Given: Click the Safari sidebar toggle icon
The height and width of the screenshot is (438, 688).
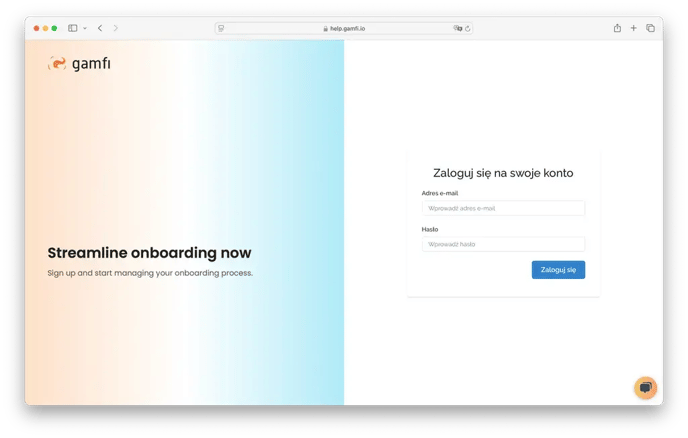Looking at the screenshot, I should pyautogui.click(x=72, y=28).
